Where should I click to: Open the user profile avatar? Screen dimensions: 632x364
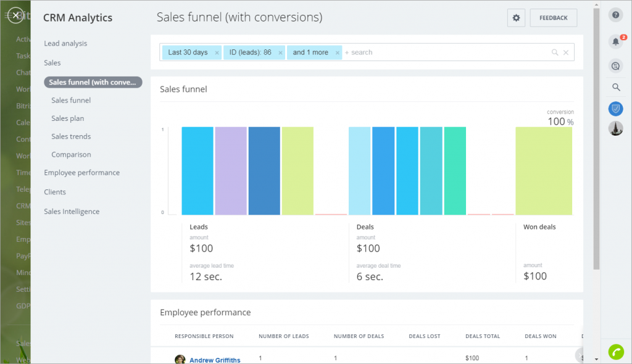(615, 129)
